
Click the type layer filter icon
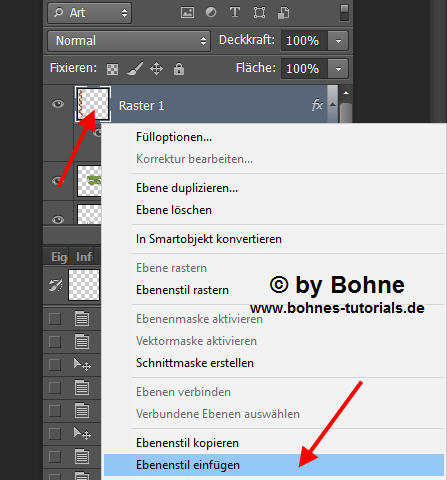point(235,13)
